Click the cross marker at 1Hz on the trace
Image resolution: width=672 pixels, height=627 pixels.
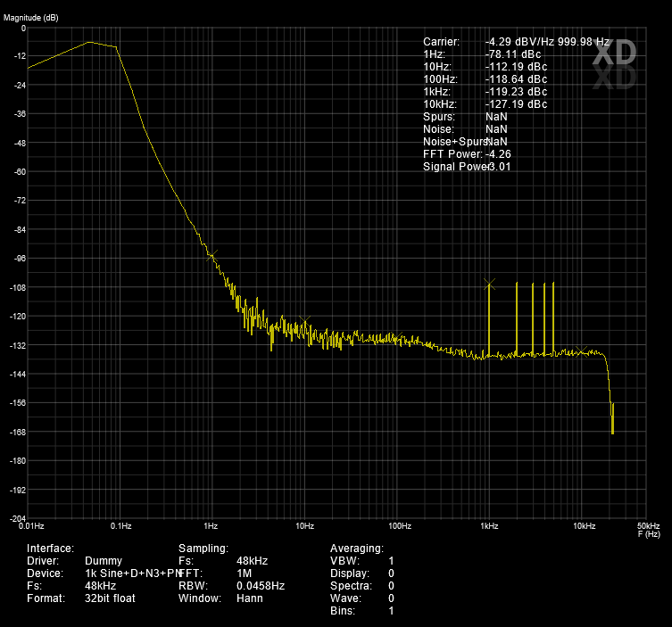[212, 256]
